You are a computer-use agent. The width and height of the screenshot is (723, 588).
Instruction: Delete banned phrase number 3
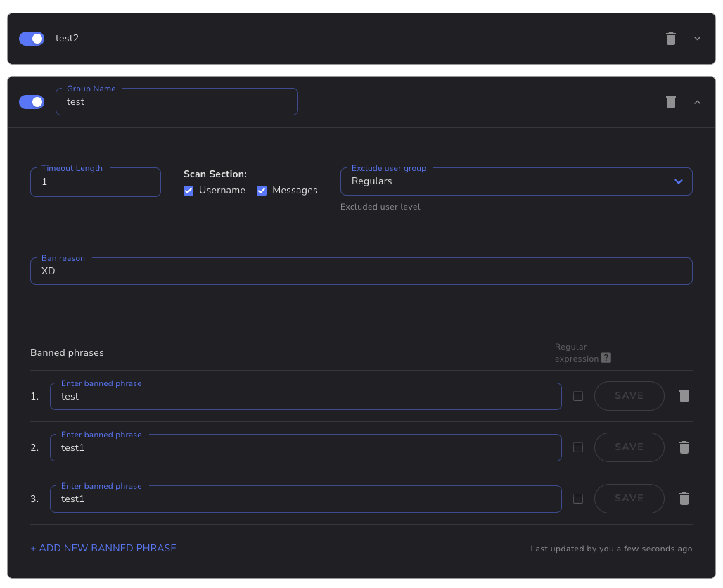684,499
